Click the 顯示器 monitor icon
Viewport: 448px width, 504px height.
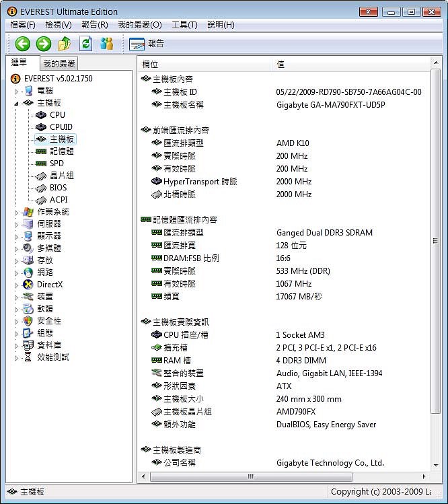tap(28, 236)
